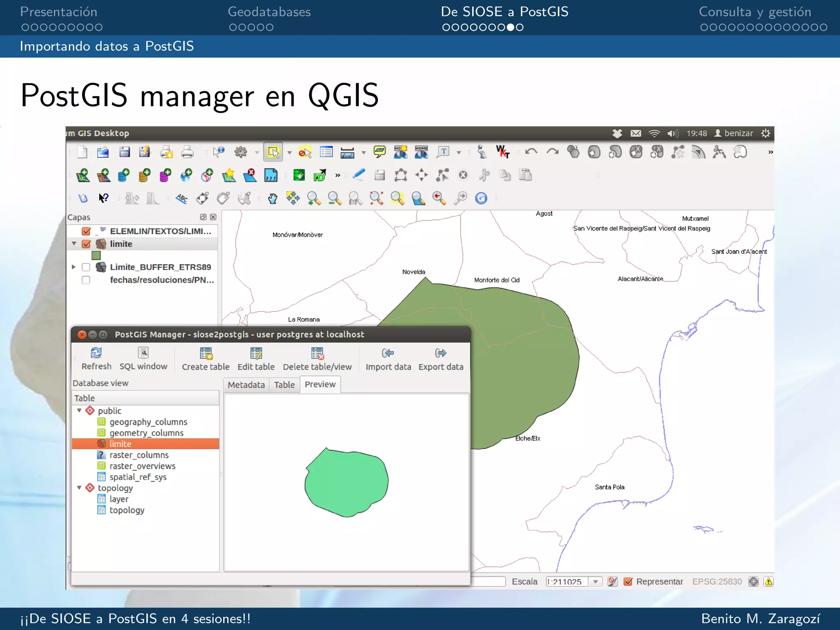
Task: Click the Add PostGIS layer icon
Action: (123, 175)
